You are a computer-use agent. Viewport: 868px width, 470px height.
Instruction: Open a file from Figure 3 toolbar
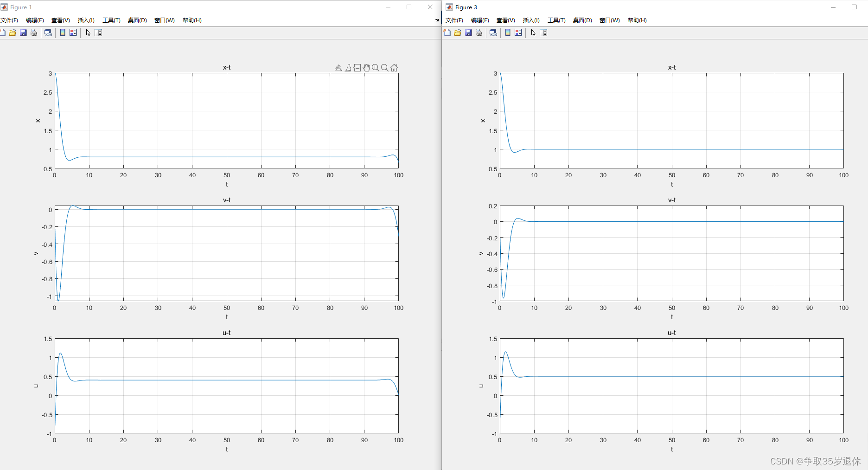(x=458, y=32)
